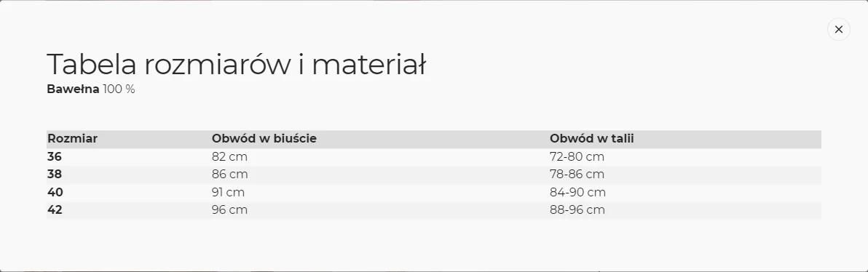Image resolution: width=868 pixels, height=272 pixels.
Task: Select the size 36 row label
Action: coord(54,156)
